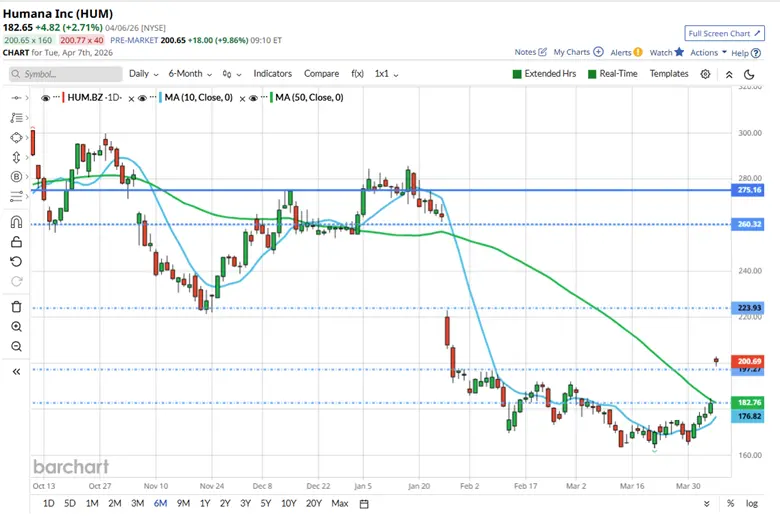Hide the HUM.BZ price series

45,98
